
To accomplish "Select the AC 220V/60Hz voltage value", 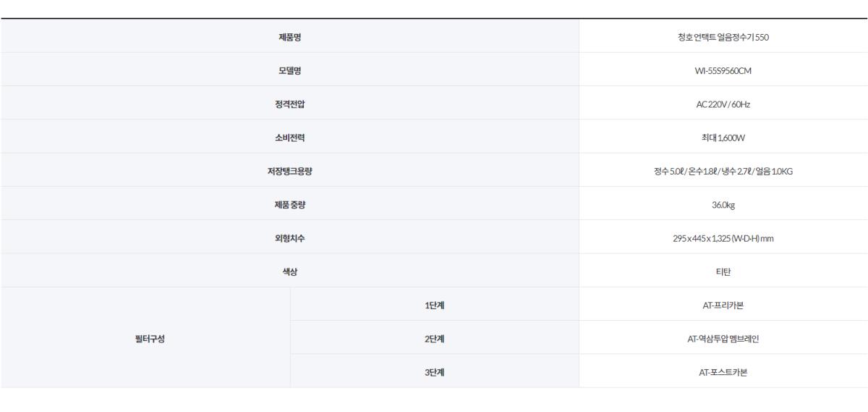I will click(723, 105).
